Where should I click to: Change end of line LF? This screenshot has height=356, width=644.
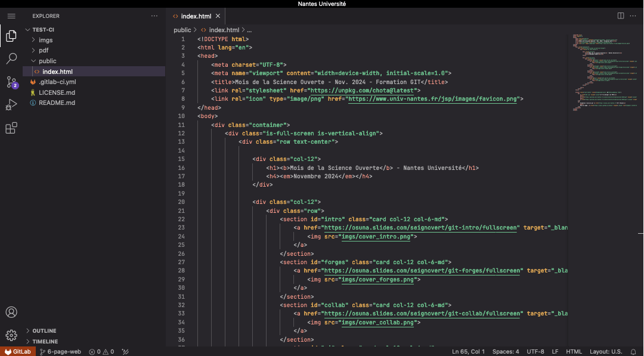(x=555, y=351)
